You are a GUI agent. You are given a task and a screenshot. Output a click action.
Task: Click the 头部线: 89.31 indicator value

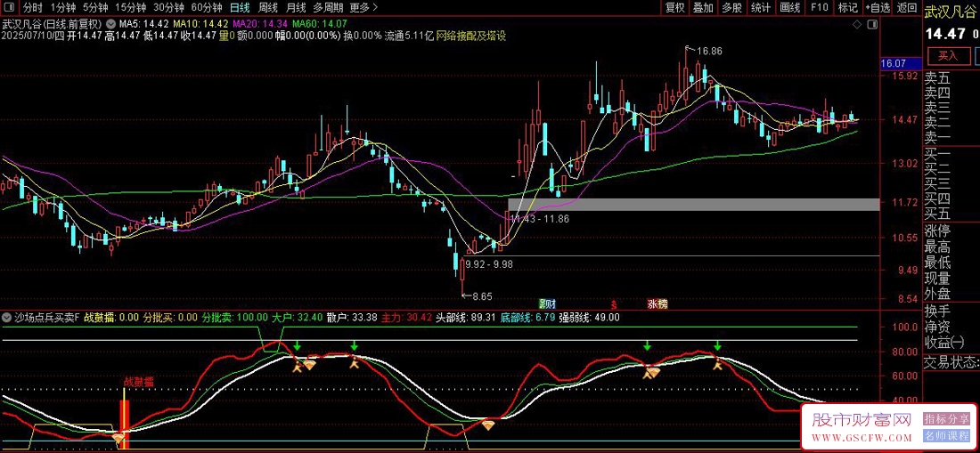coord(466,317)
